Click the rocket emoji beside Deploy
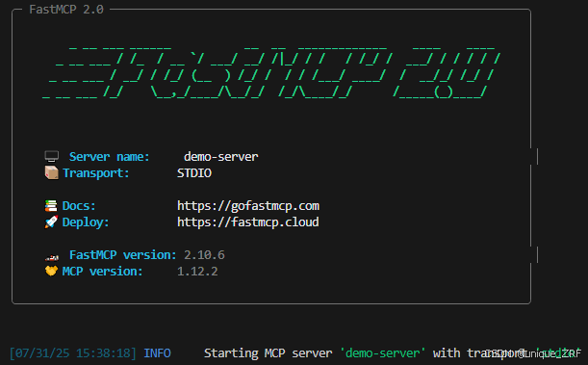 pyautogui.click(x=51, y=222)
